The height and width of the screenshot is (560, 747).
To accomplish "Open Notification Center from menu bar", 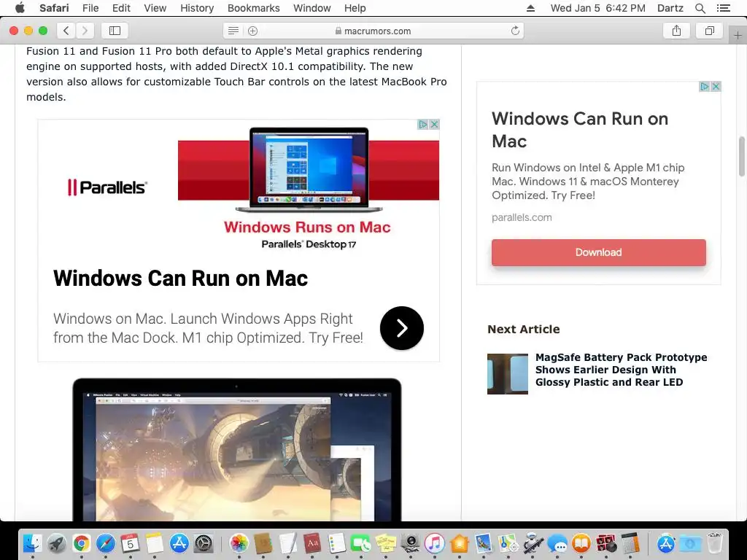I will pos(723,8).
